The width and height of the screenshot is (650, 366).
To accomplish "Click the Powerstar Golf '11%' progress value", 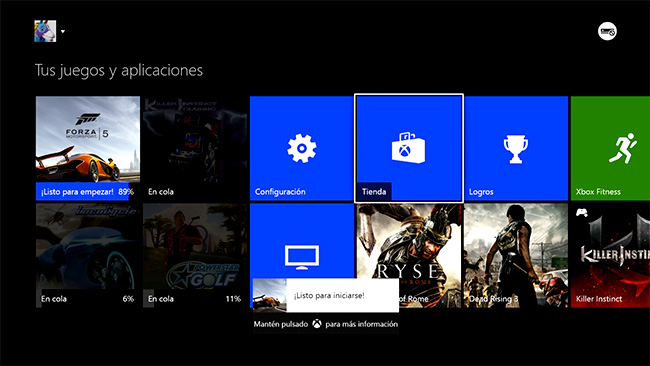I will pos(233,298).
